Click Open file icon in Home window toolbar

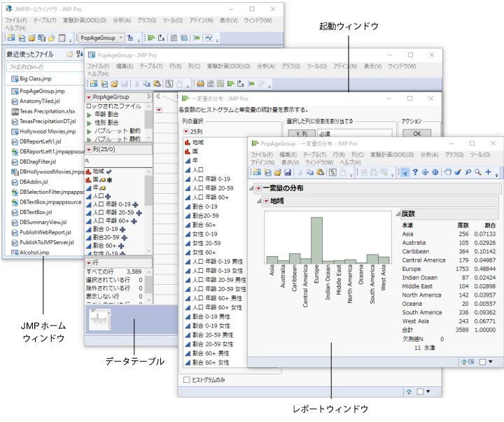pyautogui.click(x=31, y=38)
